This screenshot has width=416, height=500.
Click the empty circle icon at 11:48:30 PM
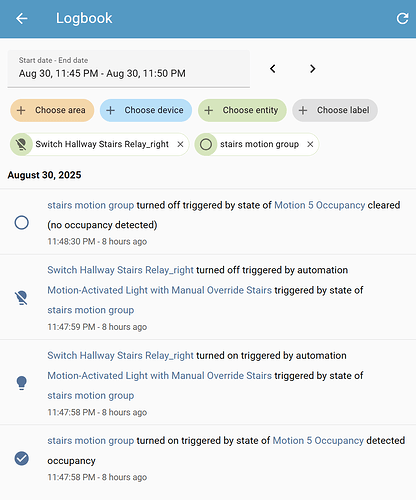22,223
